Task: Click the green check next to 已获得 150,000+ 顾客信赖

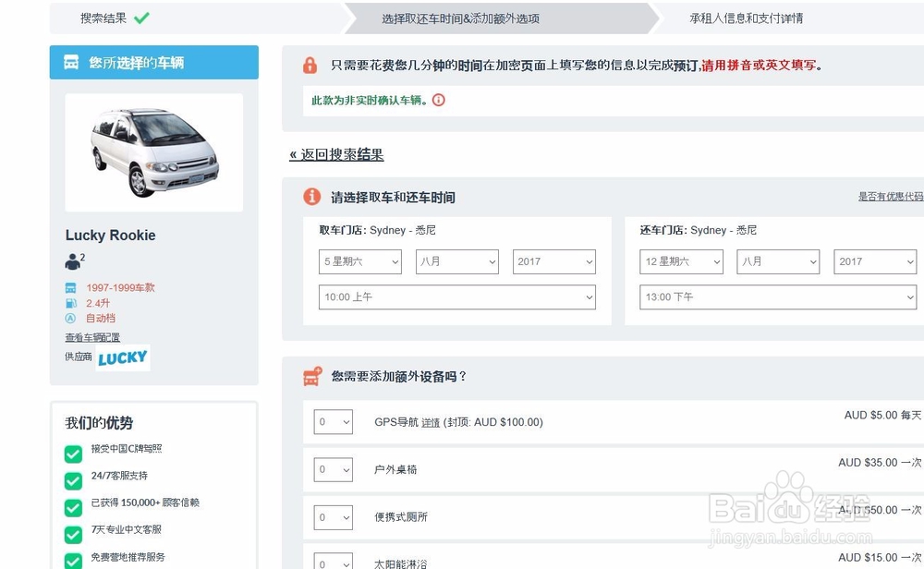Action: click(73, 508)
